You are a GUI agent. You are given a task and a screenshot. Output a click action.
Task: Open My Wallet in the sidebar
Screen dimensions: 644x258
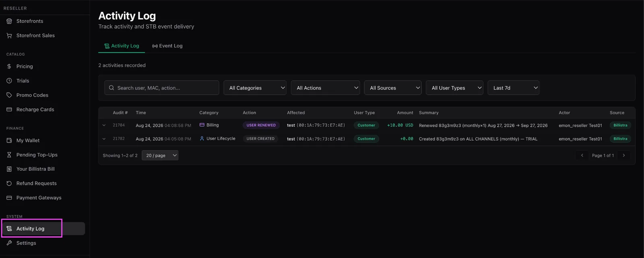point(44,140)
